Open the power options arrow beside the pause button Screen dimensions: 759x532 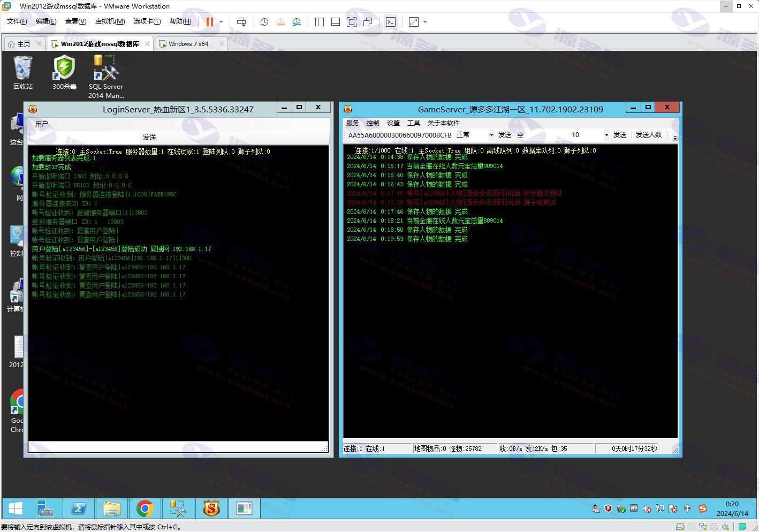(221, 22)
